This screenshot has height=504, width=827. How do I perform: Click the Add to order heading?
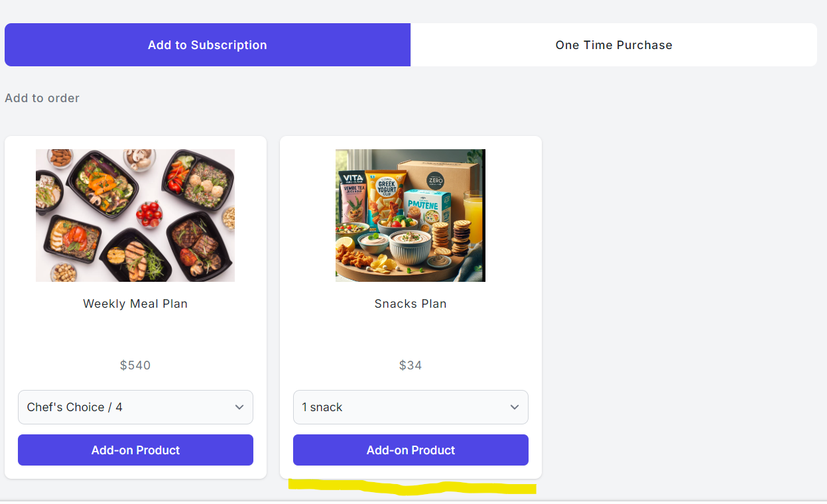click(x=42, y=98)
